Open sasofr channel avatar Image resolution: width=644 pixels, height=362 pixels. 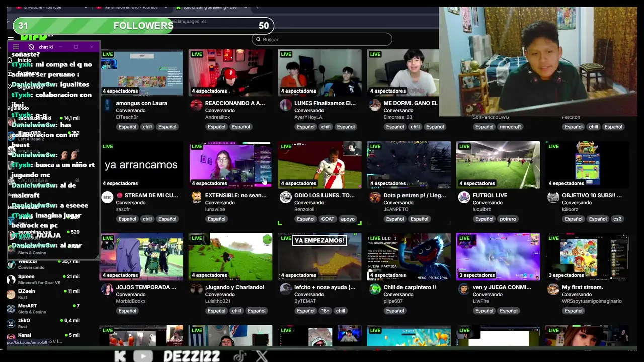pyautogui.click(x=107, y=197)
